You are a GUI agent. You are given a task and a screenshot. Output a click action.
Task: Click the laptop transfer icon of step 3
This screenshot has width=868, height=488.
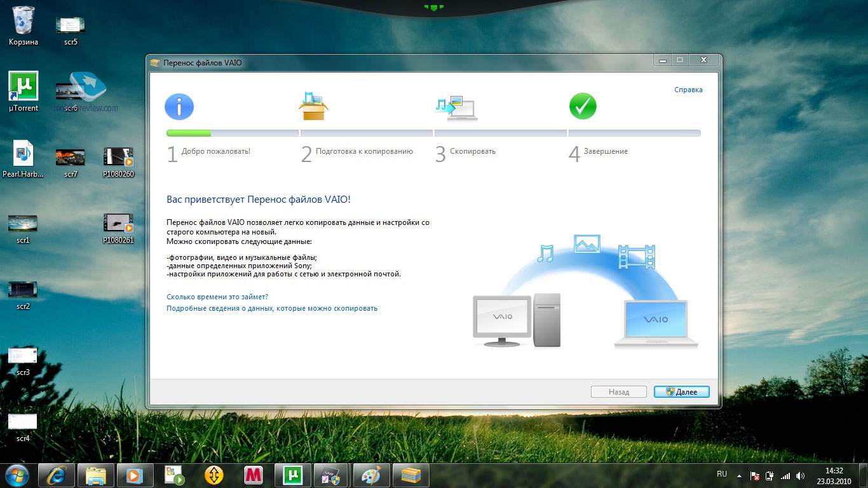(456, 107)
